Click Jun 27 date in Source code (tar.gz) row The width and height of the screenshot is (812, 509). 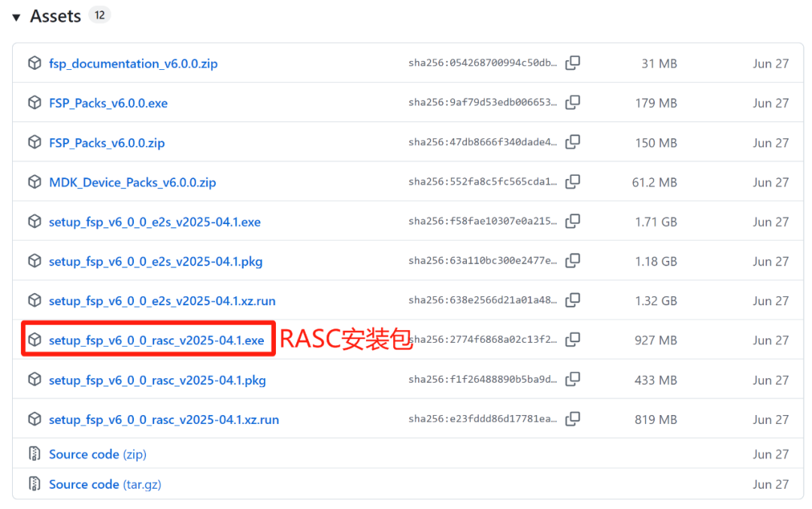pos(771,484)
